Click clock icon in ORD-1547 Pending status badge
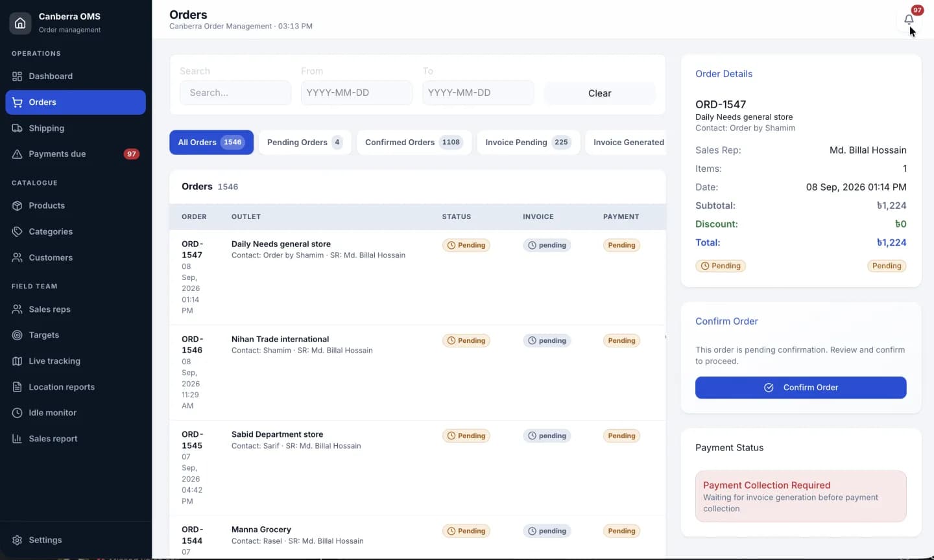934x560 pixels. (x=451, y=246)
